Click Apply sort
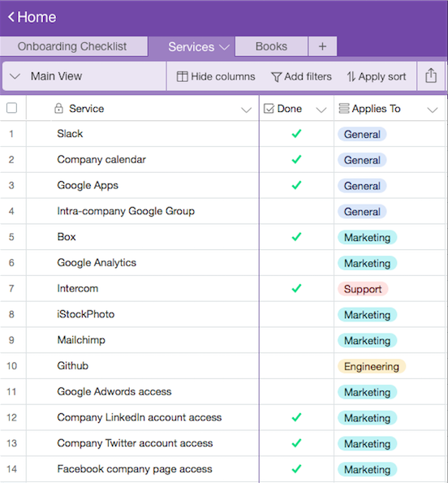This screenshot has height=483, width=448. (377, 76)
